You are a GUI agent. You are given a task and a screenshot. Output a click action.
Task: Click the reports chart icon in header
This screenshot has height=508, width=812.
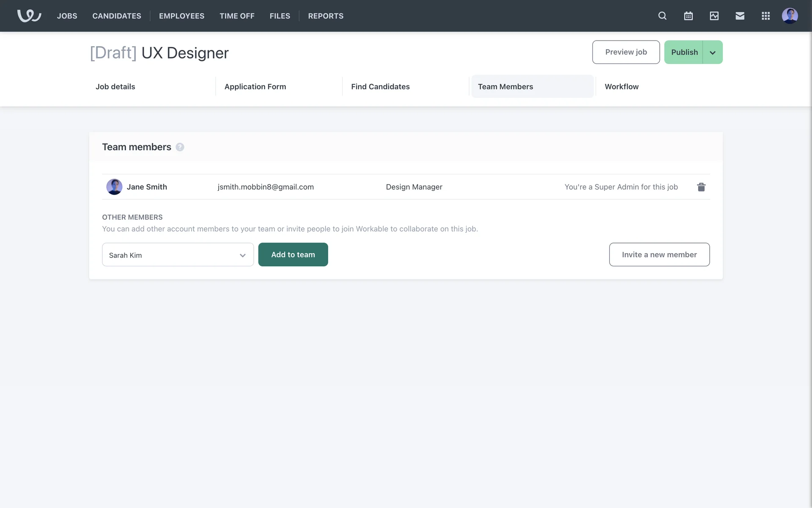[x=714, y=16]
